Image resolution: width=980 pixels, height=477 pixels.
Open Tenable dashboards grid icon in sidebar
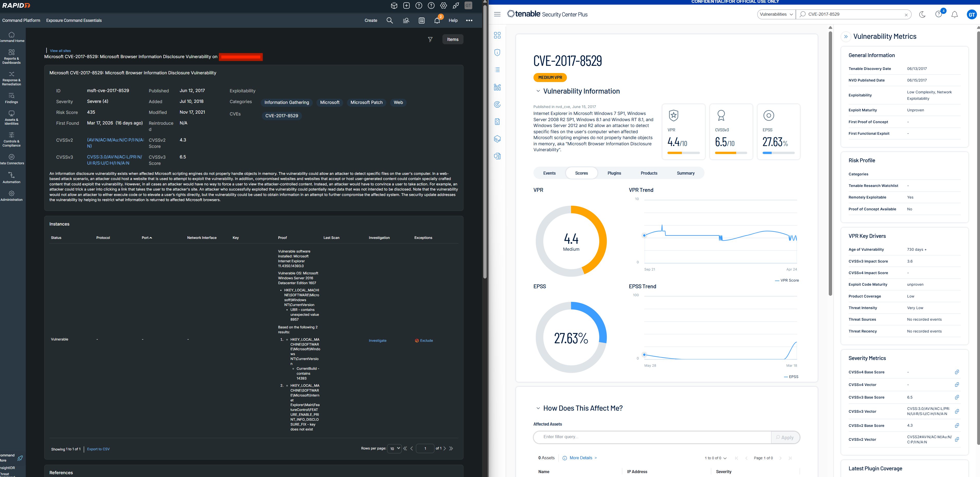(x=497, y=35)
